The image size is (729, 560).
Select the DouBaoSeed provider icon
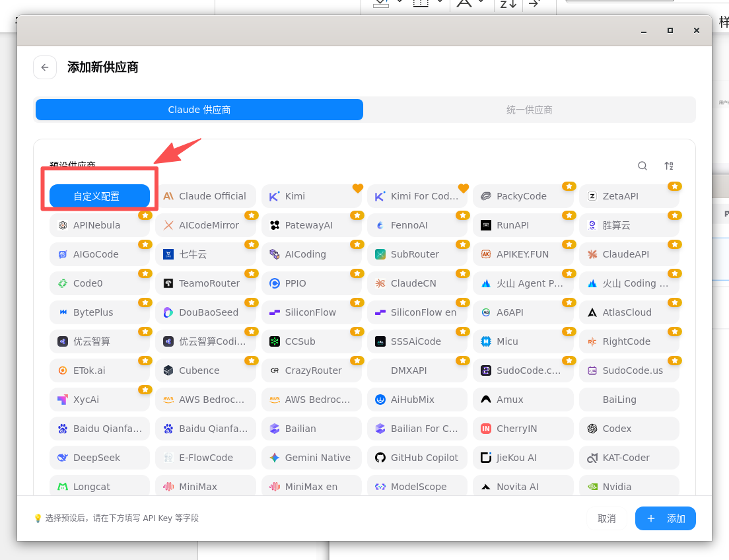click(x=168, y=312)
